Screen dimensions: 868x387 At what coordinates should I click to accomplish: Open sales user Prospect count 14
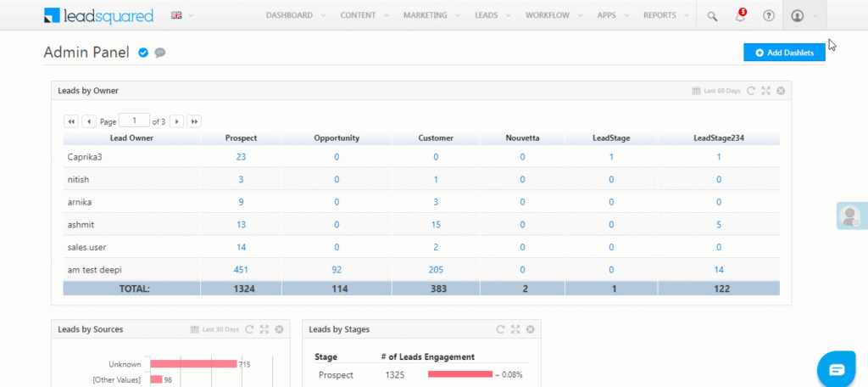(241, 247)
